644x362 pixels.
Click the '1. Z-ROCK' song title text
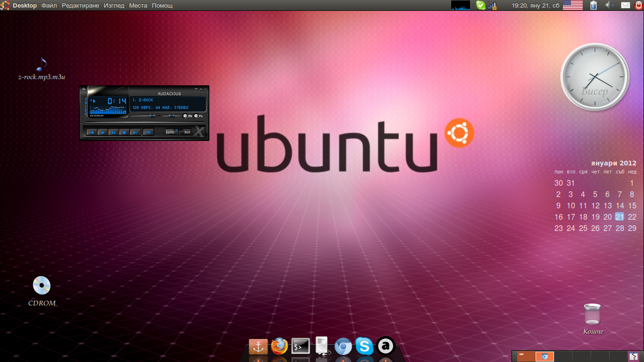pyautogui.click(x=143, y=100)
